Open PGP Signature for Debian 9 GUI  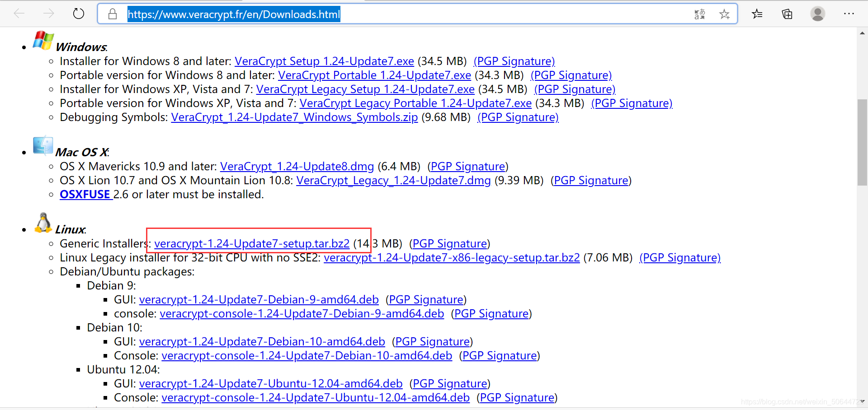point(426,300)
